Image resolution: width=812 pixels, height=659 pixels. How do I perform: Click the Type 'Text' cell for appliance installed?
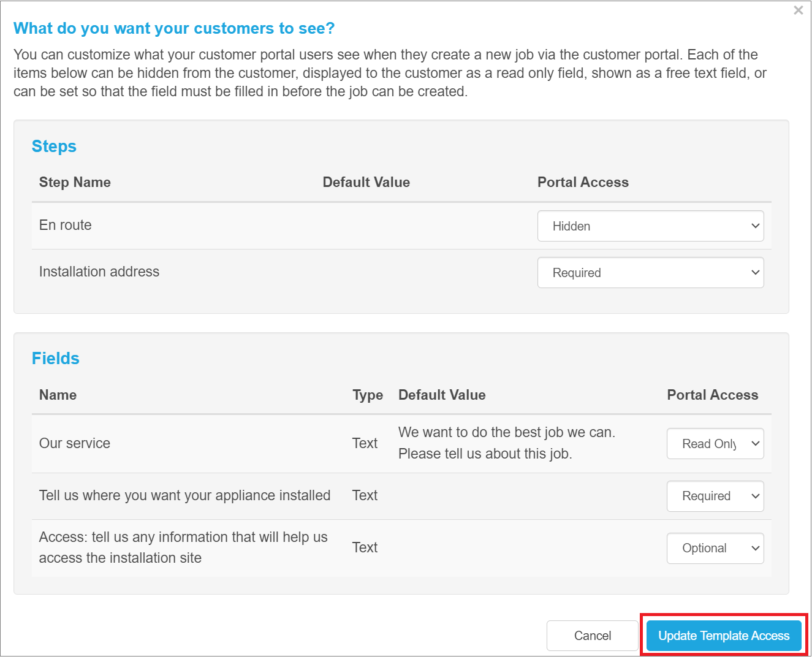tap(365, 495)
